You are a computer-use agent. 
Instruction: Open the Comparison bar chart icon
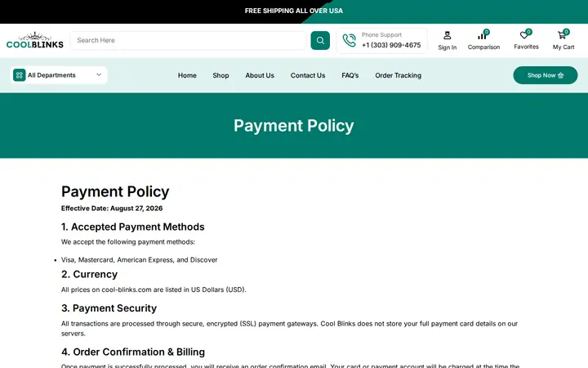[482, 36]
